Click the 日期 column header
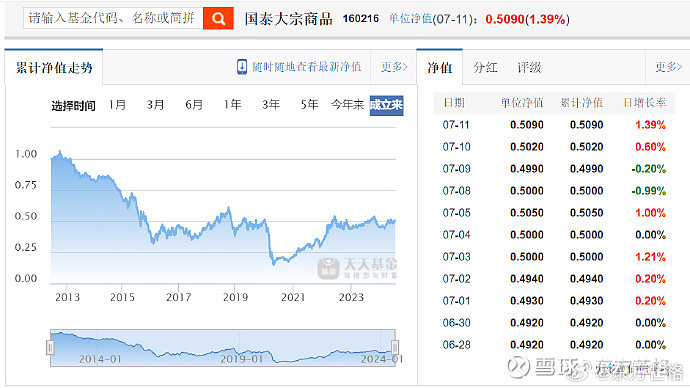This screenshot has width=690, height=388. tap(454, 103)
